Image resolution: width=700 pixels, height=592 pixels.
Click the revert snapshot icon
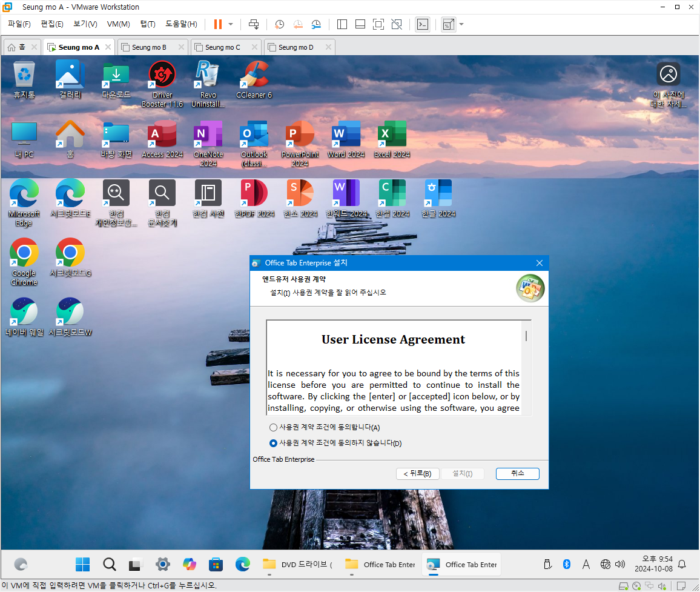point(298,24)
